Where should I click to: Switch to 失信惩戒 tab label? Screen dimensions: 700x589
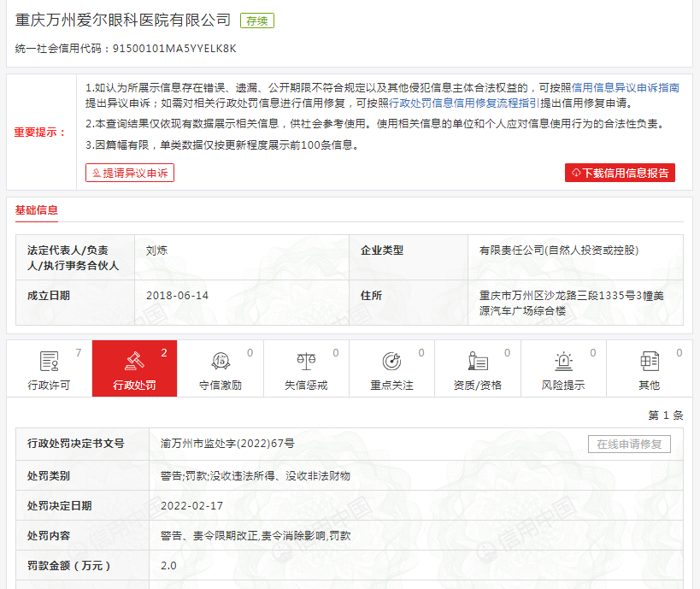306,386
